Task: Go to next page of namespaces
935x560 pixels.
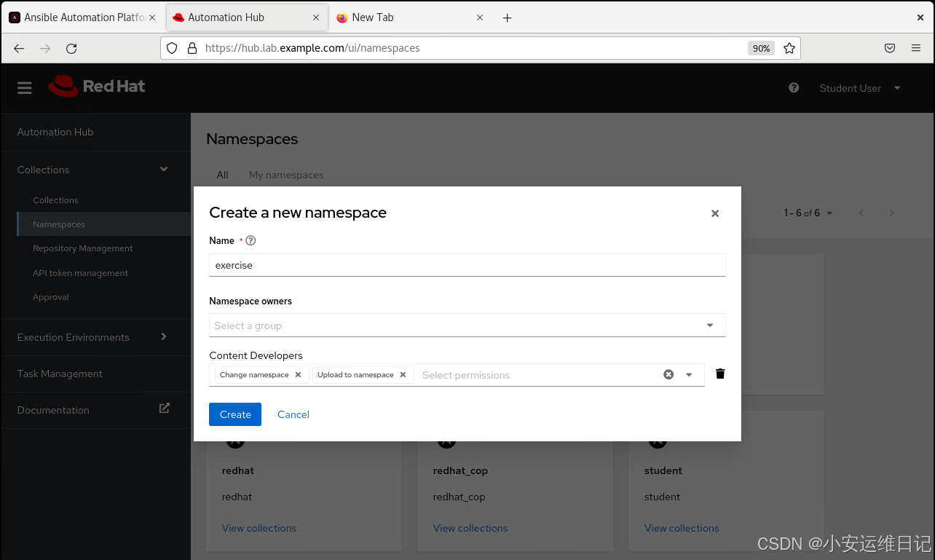Action: pyautogui.click(x=892, y=213)
